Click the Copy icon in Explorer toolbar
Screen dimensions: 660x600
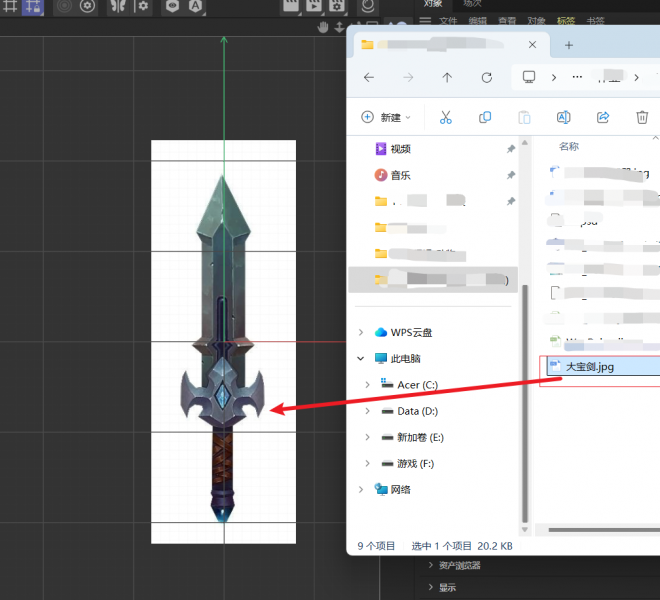[x=485, y=117]
